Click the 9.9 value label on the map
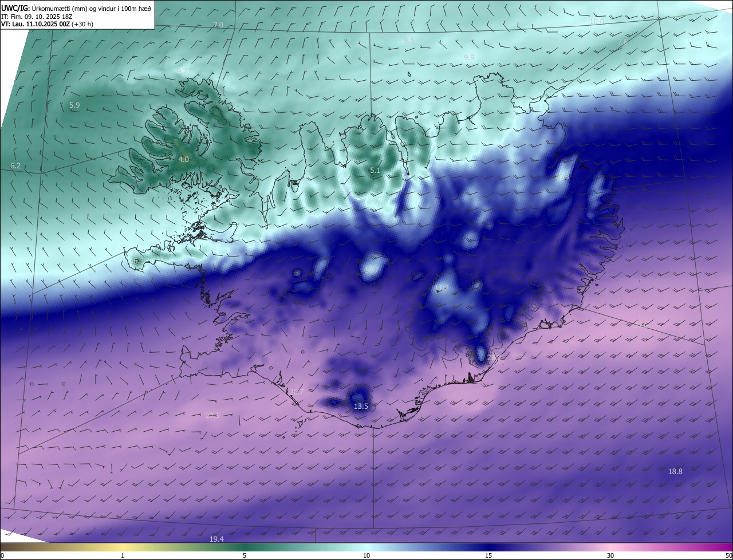The height and width of the screenshot is (560, 733). coord(469,58)
